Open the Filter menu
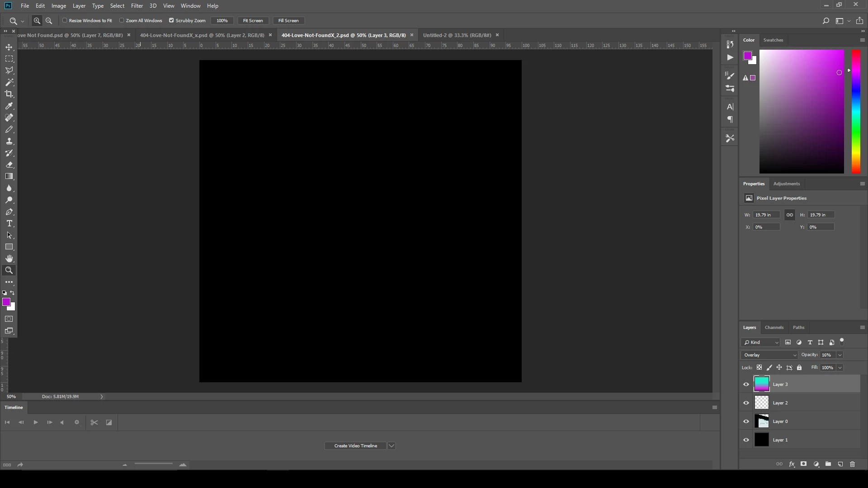 point(137,6)
